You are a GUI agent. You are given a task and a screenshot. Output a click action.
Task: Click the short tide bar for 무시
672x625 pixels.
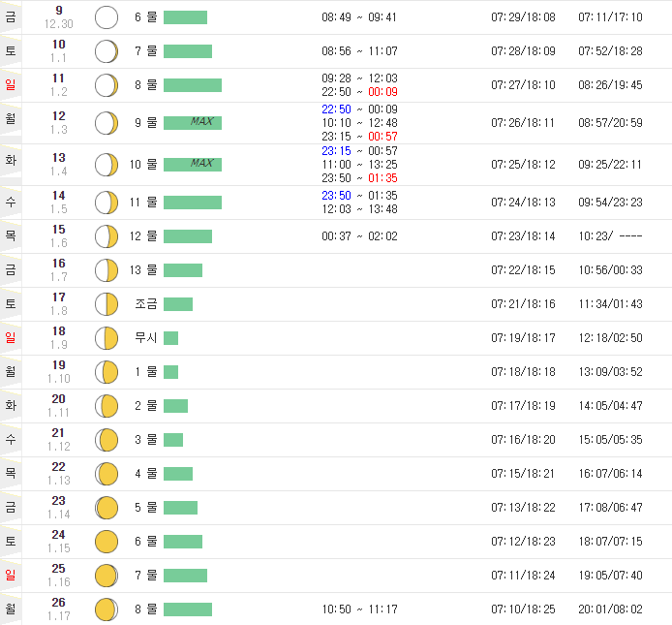pyautogui.click(x=170, y=338)
